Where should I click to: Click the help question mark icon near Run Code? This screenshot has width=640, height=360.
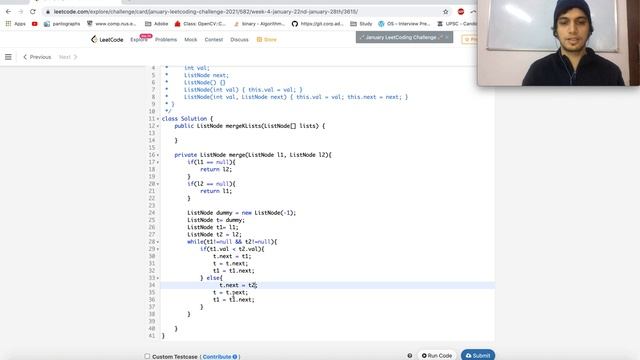click(409, 356)
